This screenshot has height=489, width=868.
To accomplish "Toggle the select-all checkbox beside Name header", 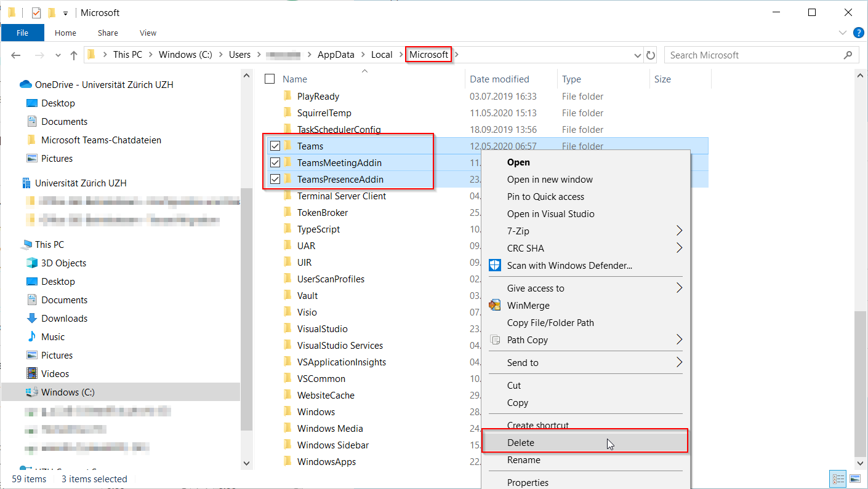I will 269,79.
